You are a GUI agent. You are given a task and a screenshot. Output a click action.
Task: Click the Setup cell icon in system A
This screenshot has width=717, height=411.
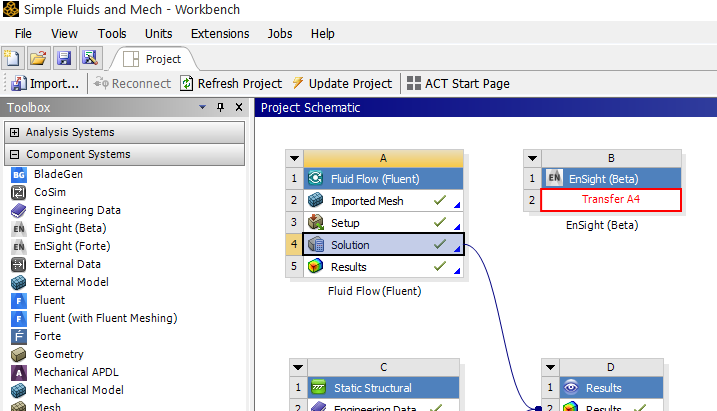point(316,222)
